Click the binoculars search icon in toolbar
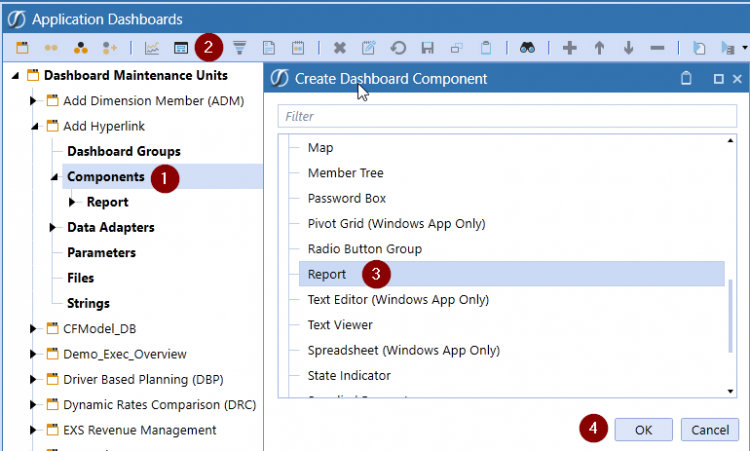 click(x=524, y=48)
